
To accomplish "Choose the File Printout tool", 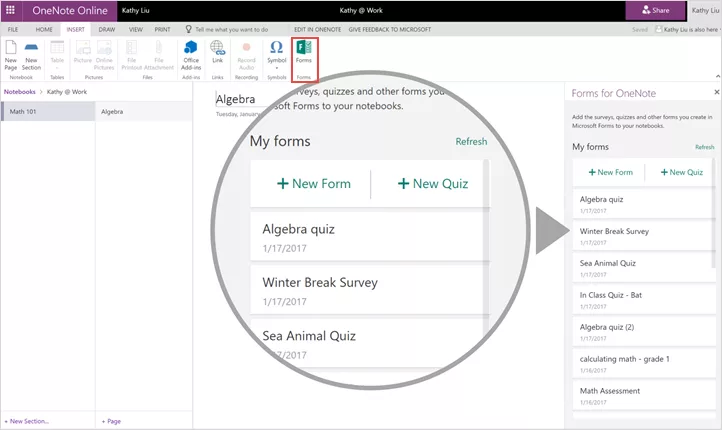I will coord(132,55).
